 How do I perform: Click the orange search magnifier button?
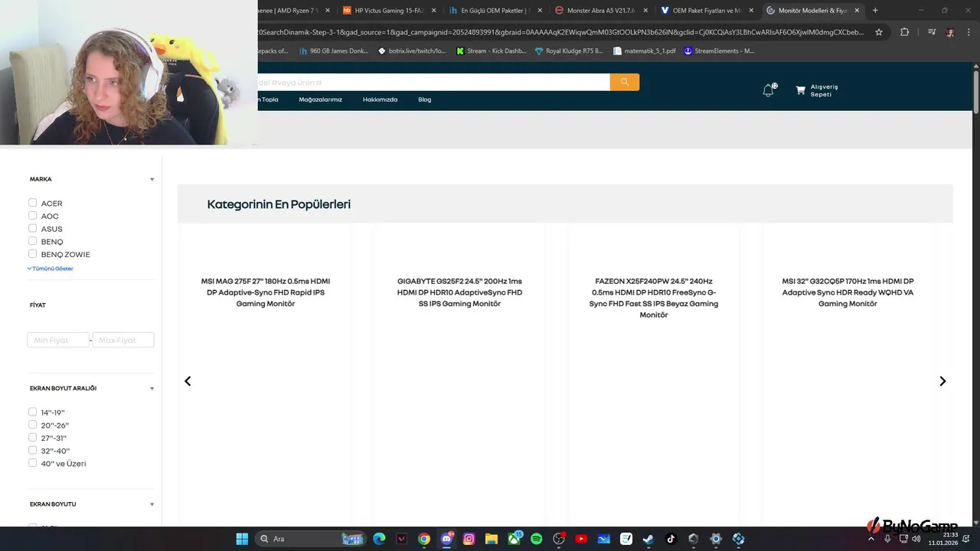[625, 82]
